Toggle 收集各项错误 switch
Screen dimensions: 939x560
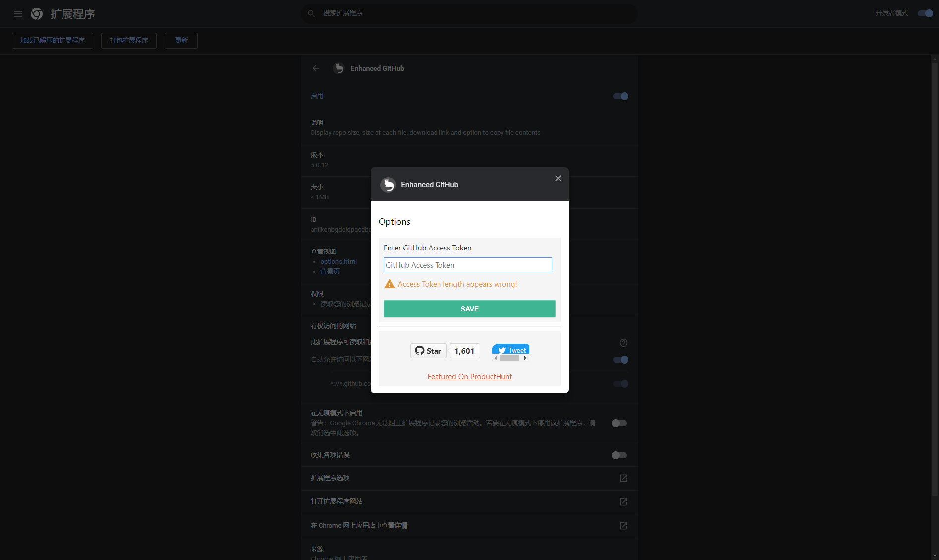coord(619,455)
